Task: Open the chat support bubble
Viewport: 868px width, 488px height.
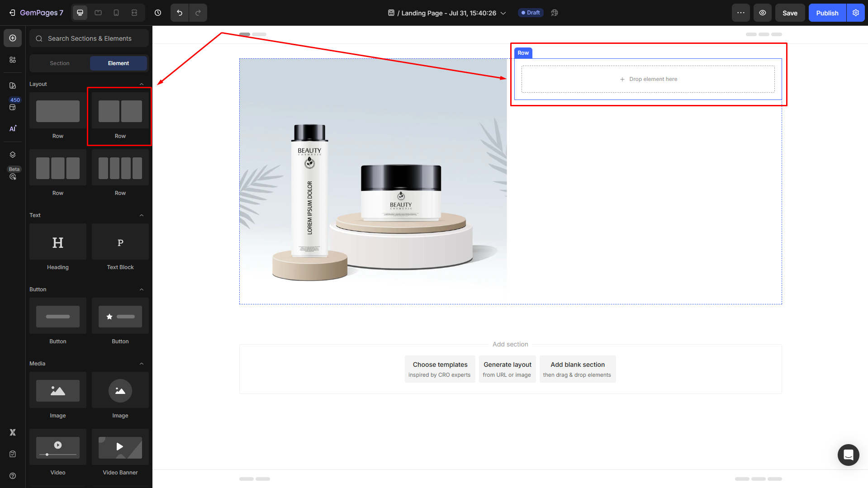Action: pos(848,455)
